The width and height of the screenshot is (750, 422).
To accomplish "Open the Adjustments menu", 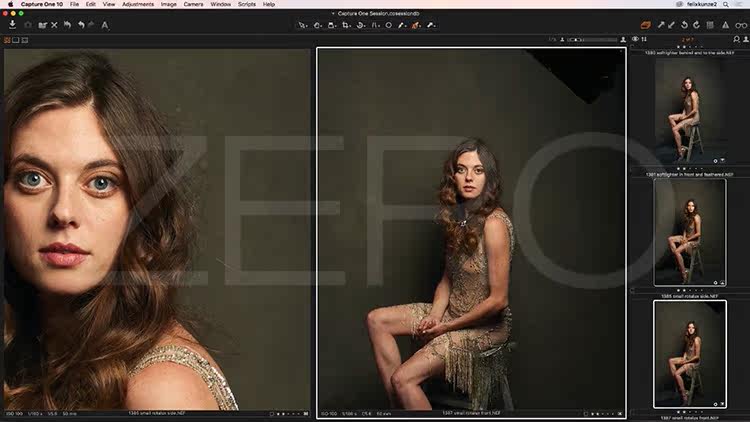I will click(138, 4).
